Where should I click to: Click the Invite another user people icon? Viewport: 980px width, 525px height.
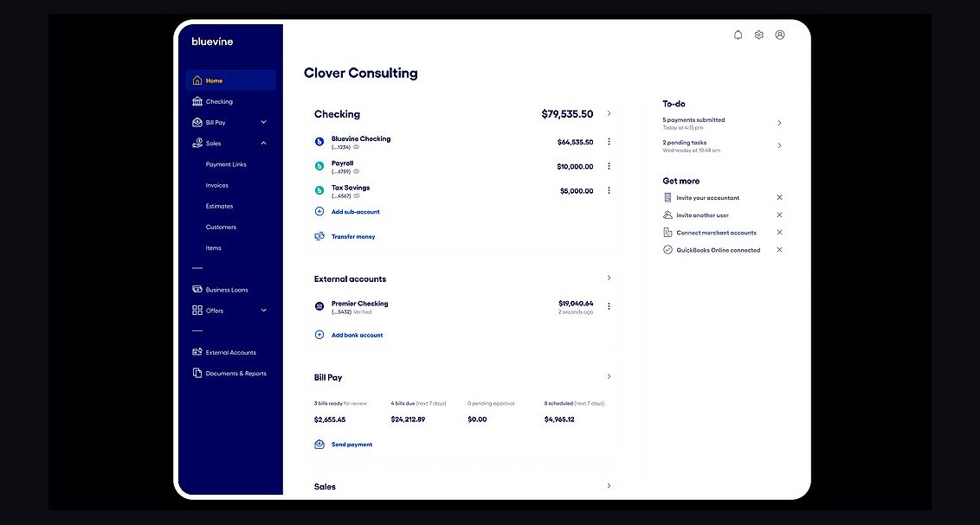click(x=667, y=214)
